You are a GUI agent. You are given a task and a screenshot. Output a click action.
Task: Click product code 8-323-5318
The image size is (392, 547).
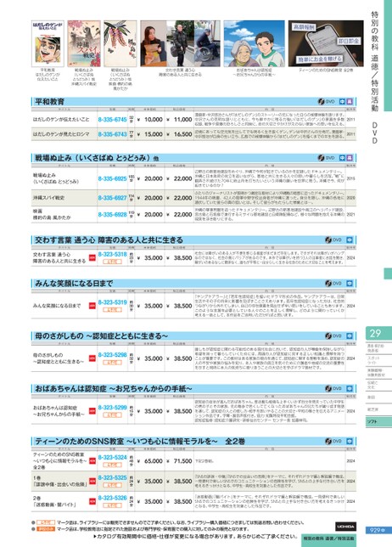pyautogui.click(x=112, y=254)
